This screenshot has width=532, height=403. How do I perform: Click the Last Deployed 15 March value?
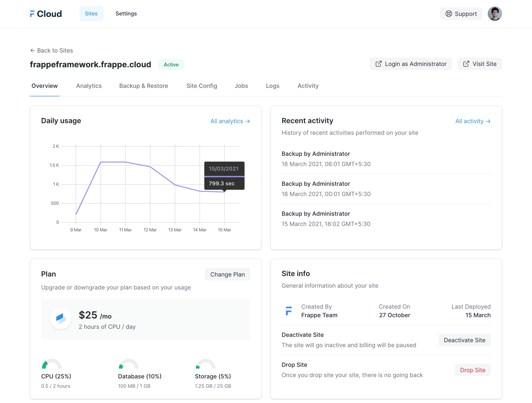pyautogui.click(x=478, y=315)
